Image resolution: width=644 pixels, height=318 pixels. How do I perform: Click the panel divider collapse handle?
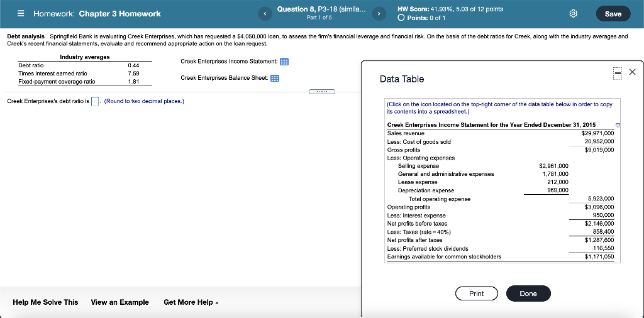coord(323,91)
